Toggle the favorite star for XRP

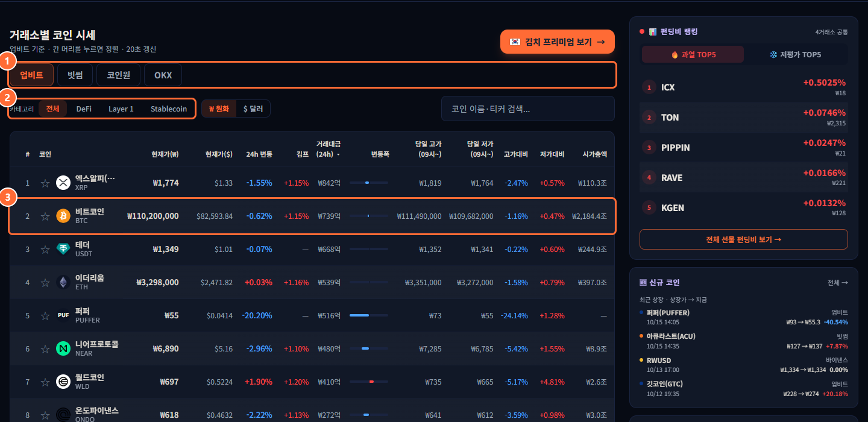[45, 183]
